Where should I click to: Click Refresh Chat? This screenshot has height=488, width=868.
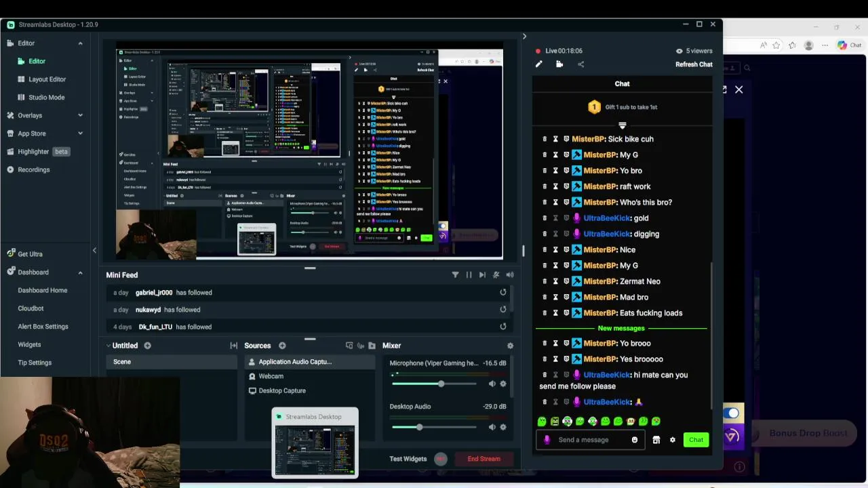694,64
